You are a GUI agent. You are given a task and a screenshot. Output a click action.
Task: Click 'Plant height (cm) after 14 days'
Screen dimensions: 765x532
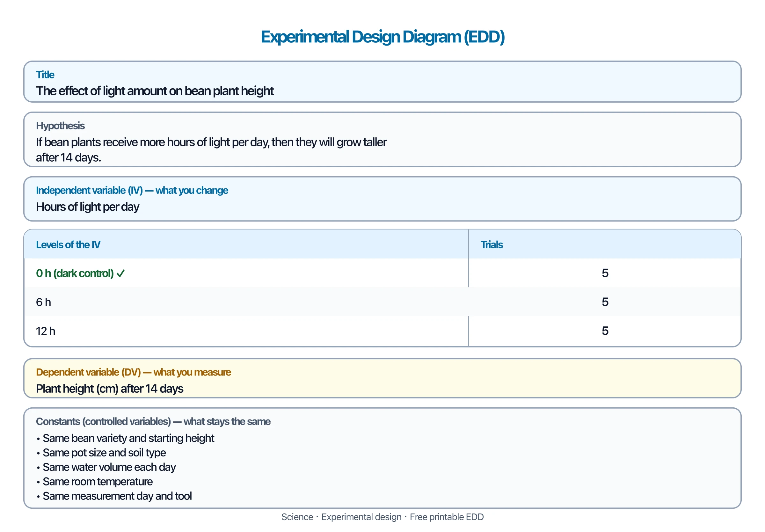(x=110, y=389)
